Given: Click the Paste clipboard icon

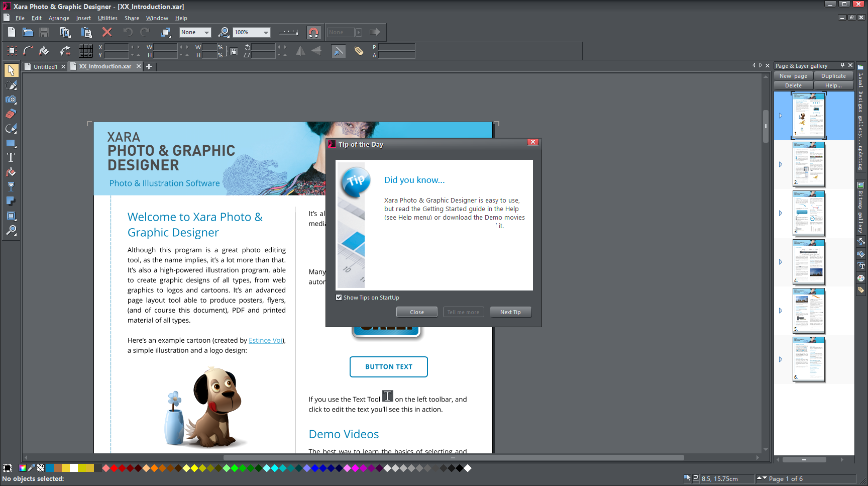Looking at the screenshot, I should 86,32.
